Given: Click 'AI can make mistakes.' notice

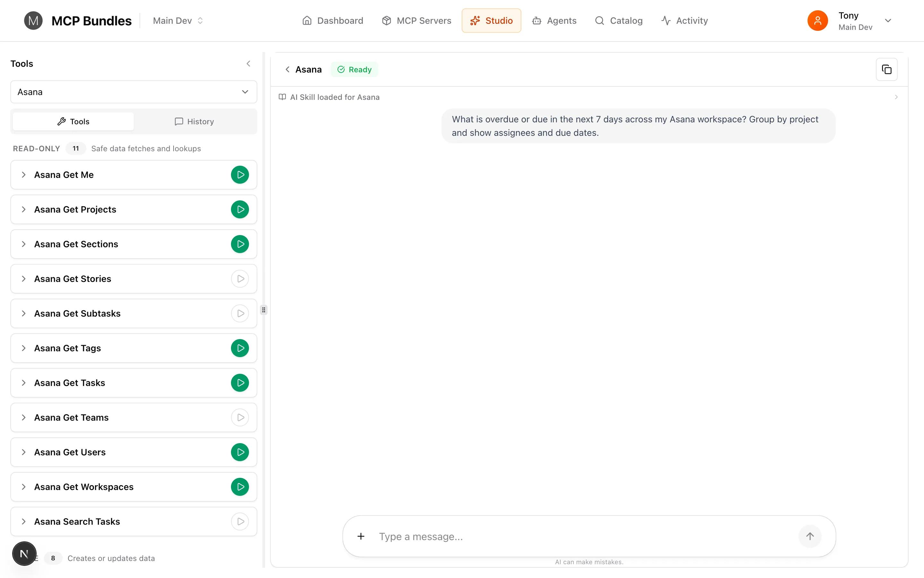Looking at the screenshot, I should pos(589,562).
